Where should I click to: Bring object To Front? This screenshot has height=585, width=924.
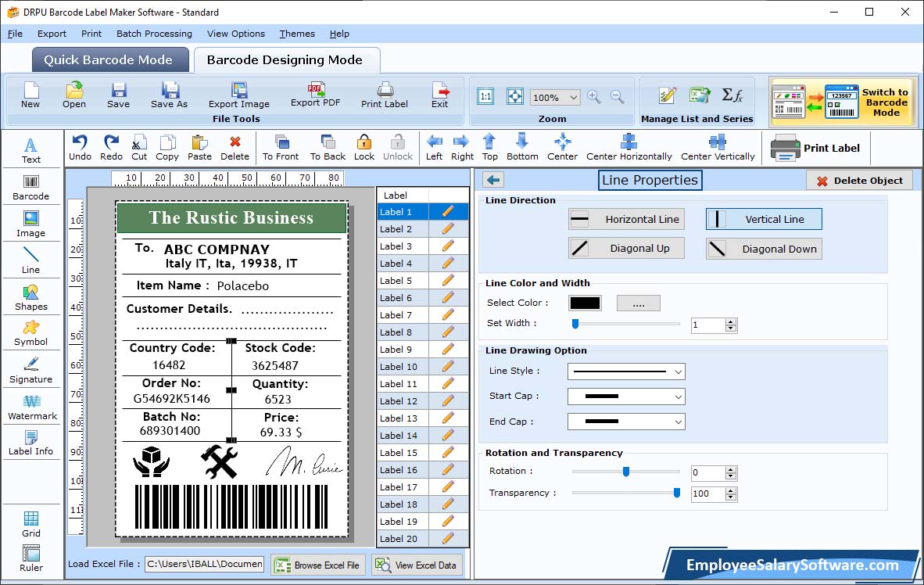281,148
